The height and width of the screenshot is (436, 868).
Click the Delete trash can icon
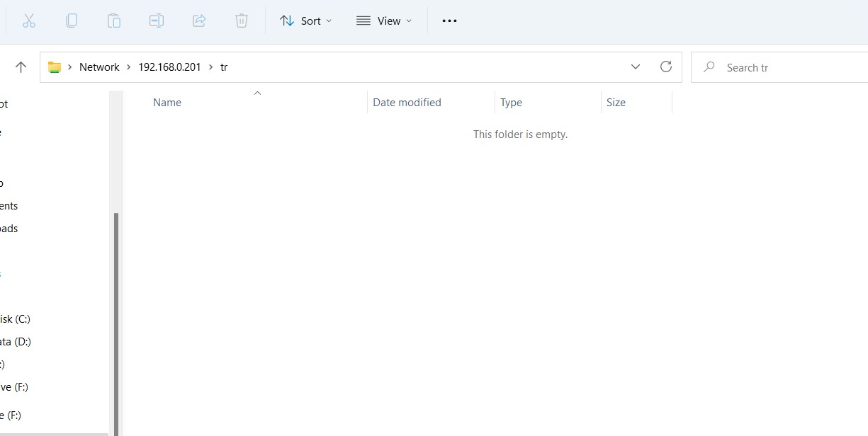point(242,21)
